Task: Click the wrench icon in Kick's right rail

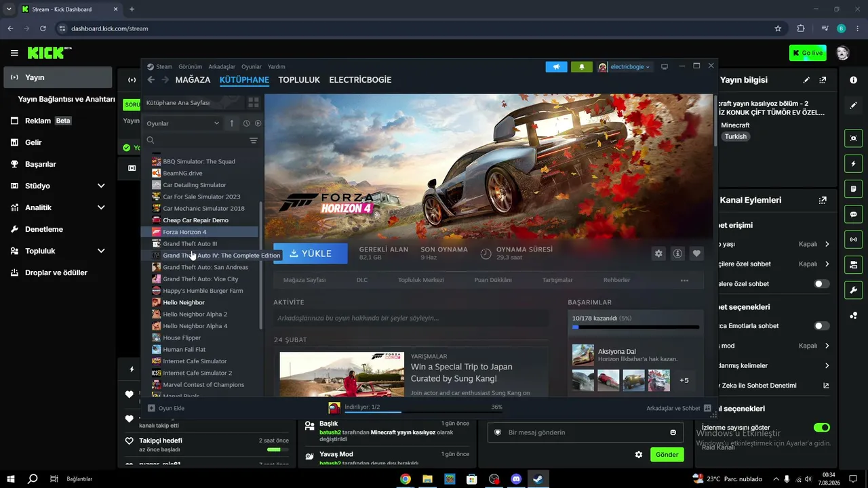Action: point(853,290)
